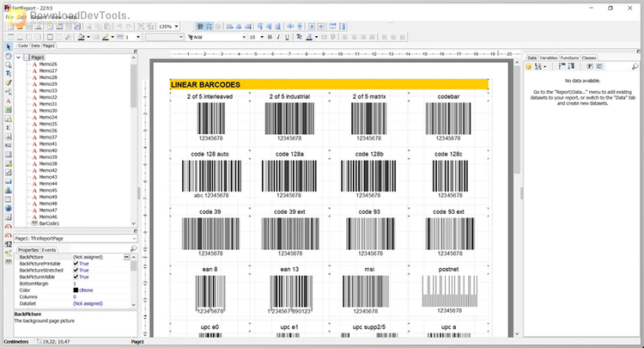The height and width of the screenshot is (348, 644).
Task: Open the Frame Color dropdown arrow
Action: 112,37
